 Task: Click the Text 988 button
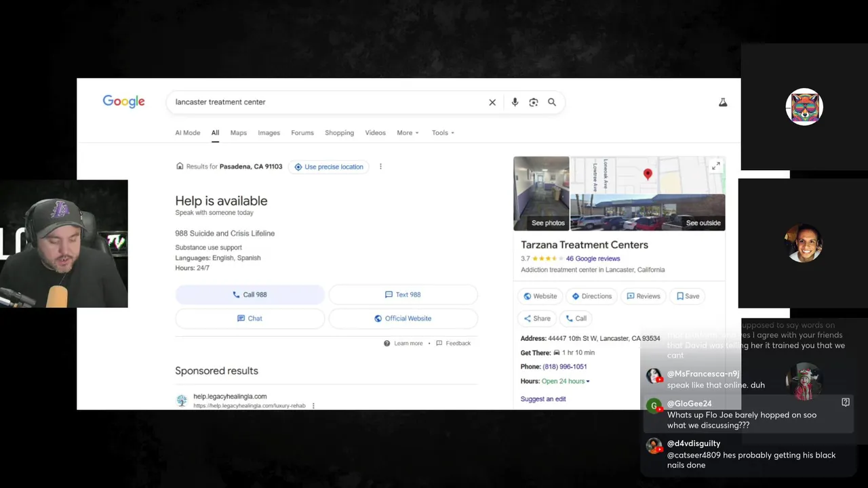pos(403,295)
